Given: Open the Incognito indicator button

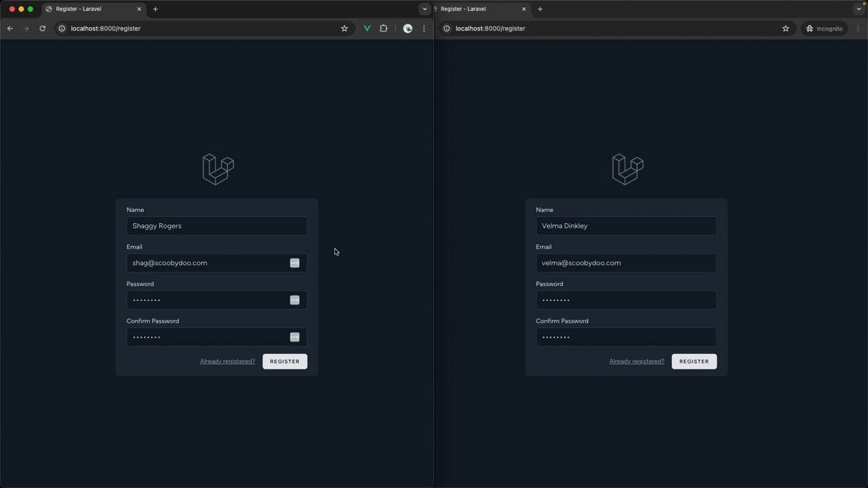Looking at the screenshot, I should pos(824,28).
